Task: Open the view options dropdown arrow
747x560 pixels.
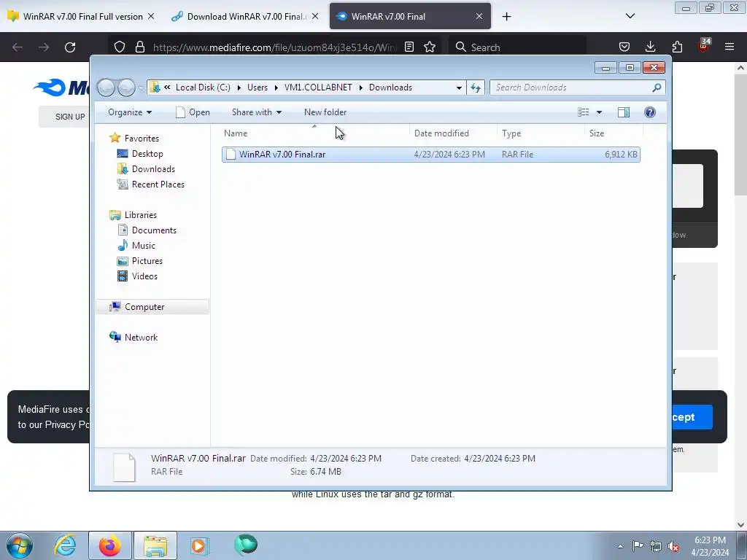Action: point(600,112)
